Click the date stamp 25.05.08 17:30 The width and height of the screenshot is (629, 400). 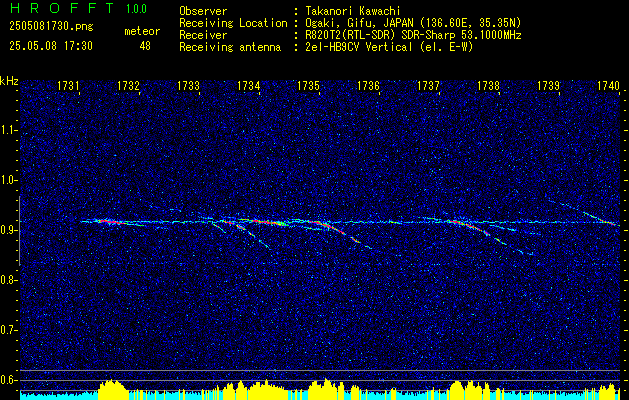tap(51, 46)
